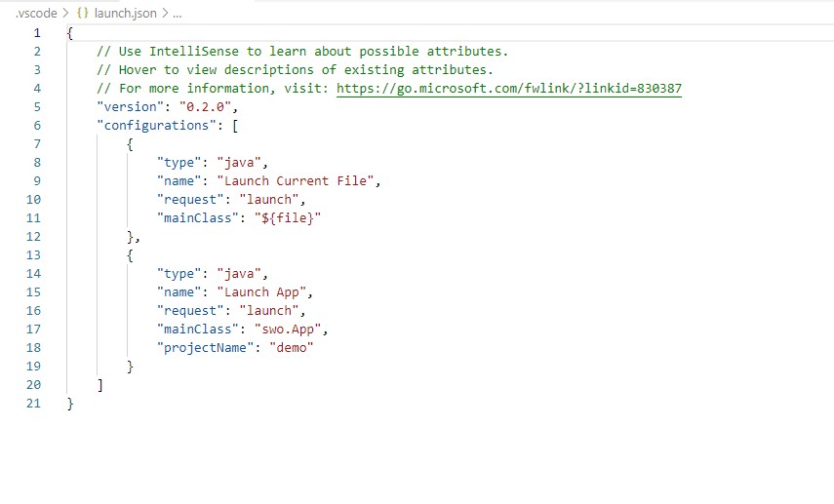Open the go.microsoft.com fwlink URL
Screen dimensions: 834x504
tap(508, 88)
